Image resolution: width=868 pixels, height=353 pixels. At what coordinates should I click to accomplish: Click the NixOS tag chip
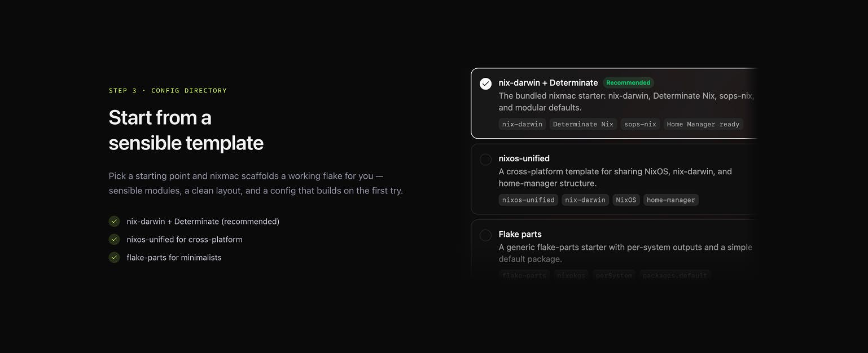click(626, 200)
